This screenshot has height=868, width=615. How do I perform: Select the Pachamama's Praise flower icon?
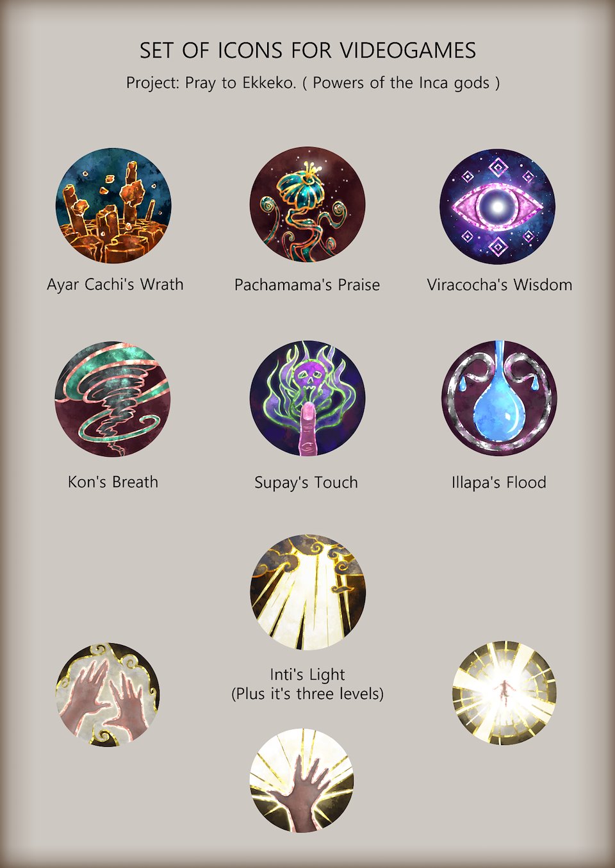point(307,206)
